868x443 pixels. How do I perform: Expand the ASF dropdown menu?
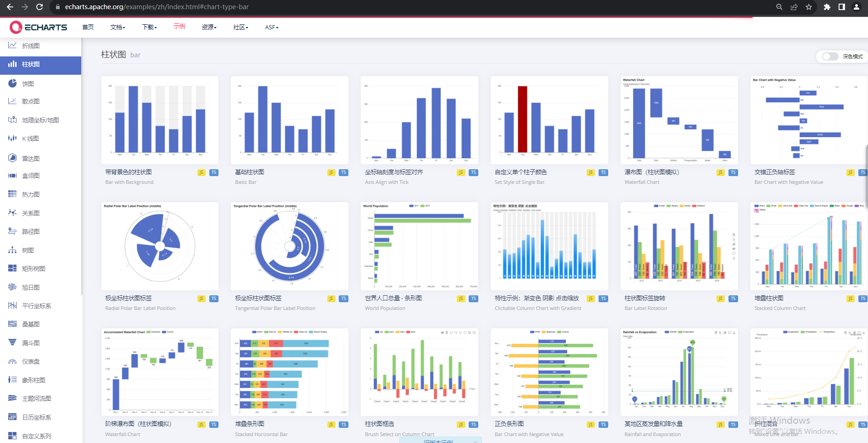272,27
